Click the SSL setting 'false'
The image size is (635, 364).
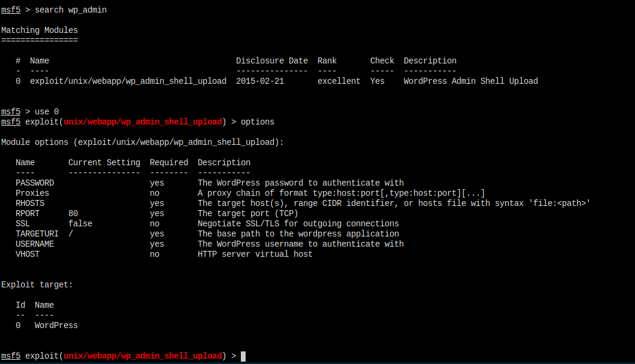[x=81, y=223]
